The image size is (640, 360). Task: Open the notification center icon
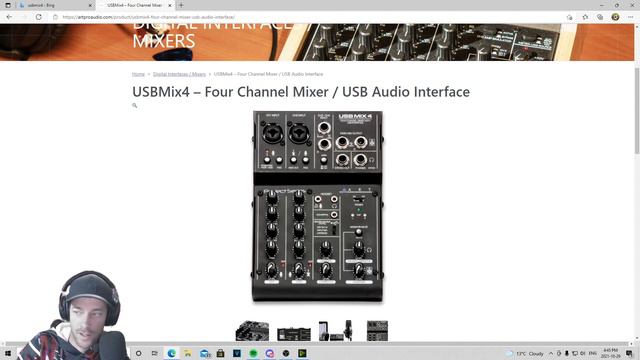(629, 353)
